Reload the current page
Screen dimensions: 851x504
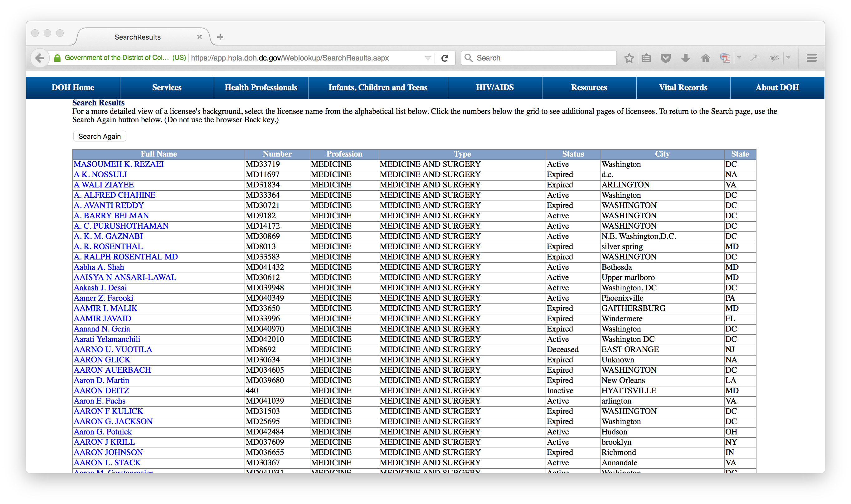coord(445,58)
